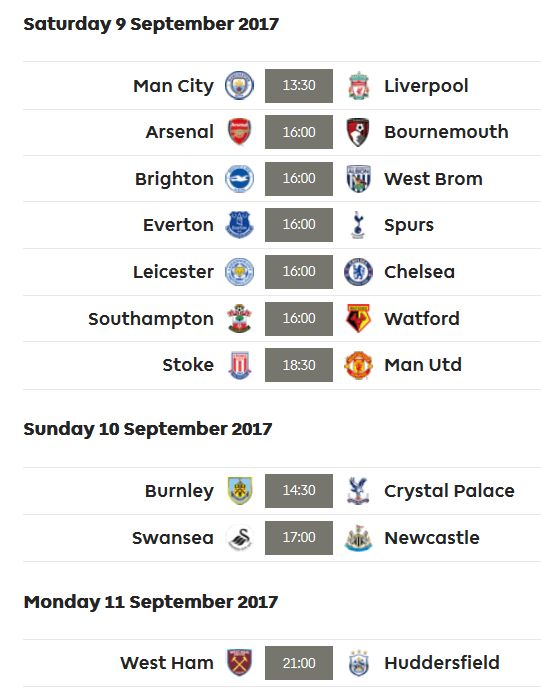Select the Watford club badge
The image size is (541, 696).
pyautogui.click(x=358, y=318)
